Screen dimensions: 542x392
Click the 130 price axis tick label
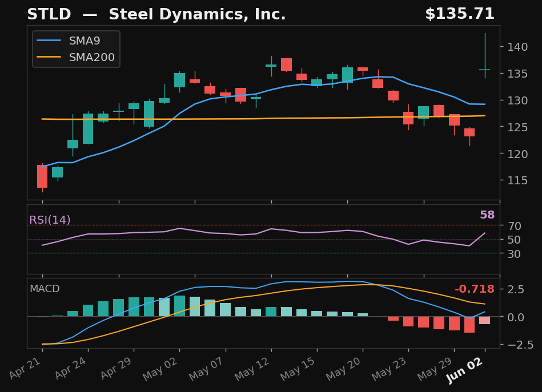pos(517,100)
